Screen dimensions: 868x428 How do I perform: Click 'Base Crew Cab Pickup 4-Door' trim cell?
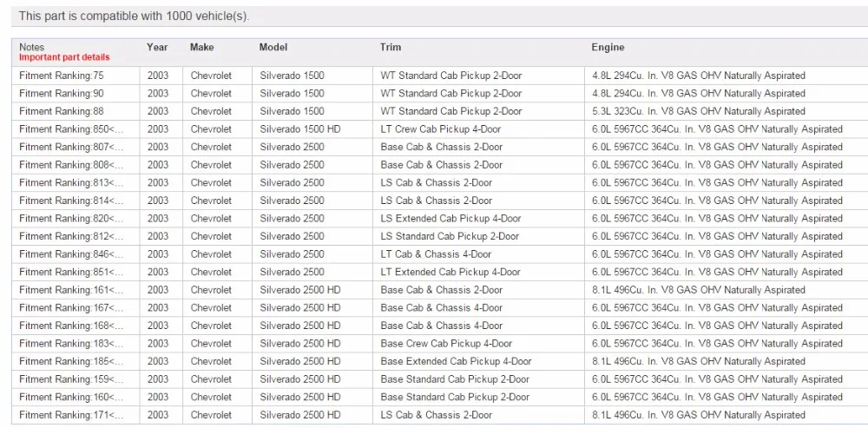click(x=478, y=343)
